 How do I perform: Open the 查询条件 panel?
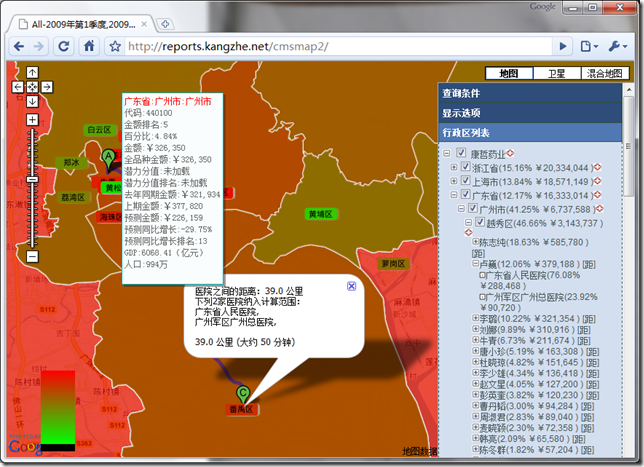pos(530,93)
